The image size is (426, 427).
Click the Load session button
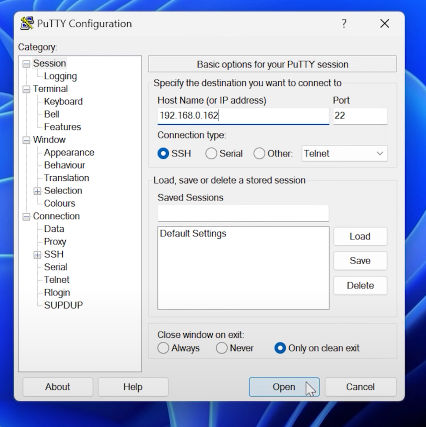click(x=360, y=236)
